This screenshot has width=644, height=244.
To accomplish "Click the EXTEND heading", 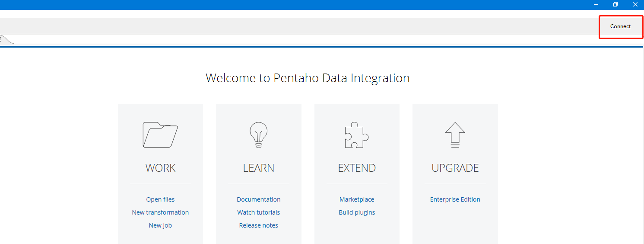I will tap(357, 168).
